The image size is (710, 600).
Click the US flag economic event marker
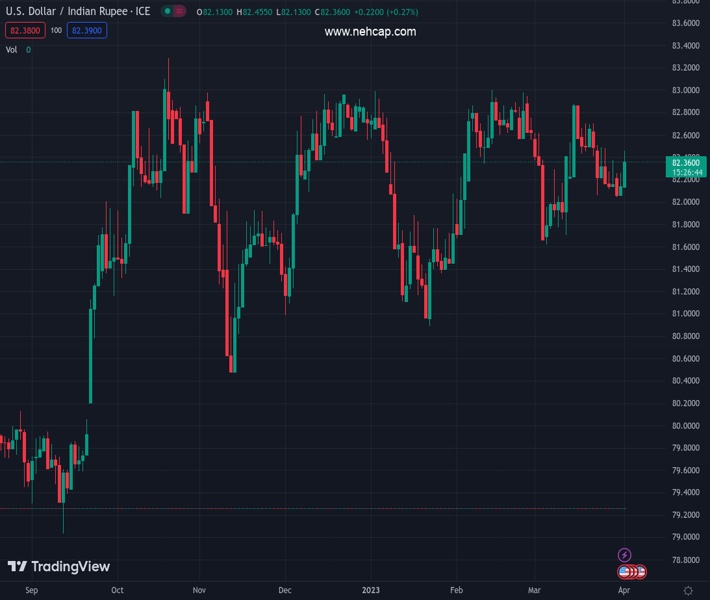click(626, 572)
